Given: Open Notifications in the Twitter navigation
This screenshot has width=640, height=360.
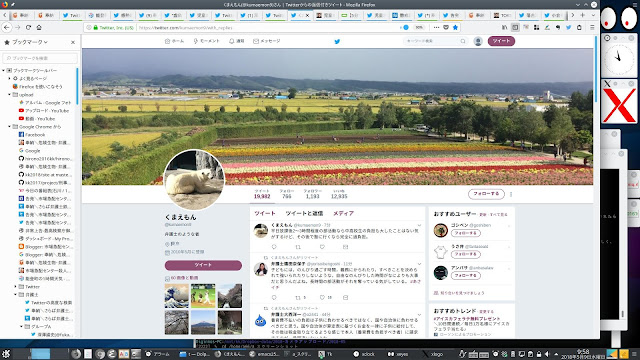Looking at the screenshot, I should click(x=237, y=41).
